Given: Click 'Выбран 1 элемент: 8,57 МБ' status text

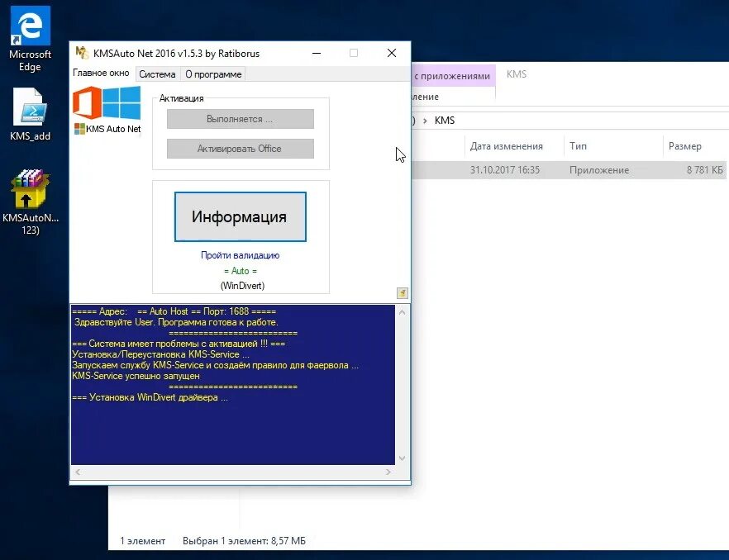Looking at the screenshot, I should pyautogui.click(x=244, y=541).
